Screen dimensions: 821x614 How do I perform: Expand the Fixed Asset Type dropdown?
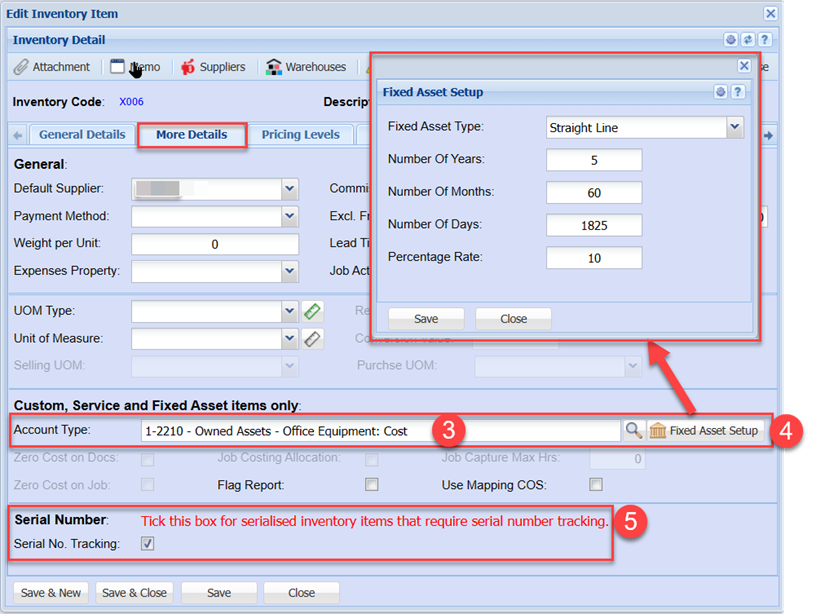tap(735, 127)
